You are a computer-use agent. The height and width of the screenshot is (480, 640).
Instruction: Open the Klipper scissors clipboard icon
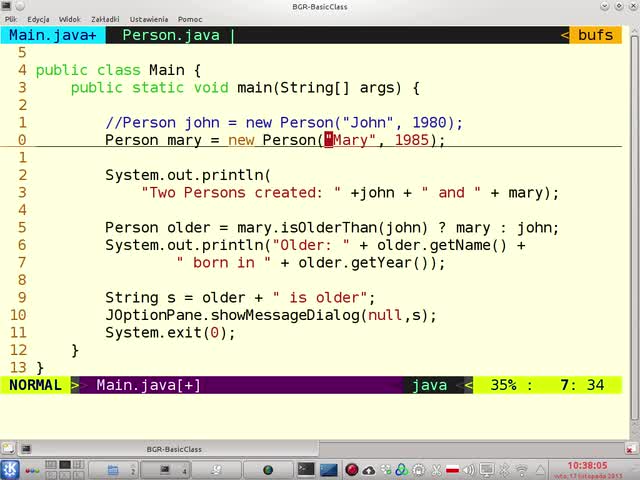click(x=436, y=470)
